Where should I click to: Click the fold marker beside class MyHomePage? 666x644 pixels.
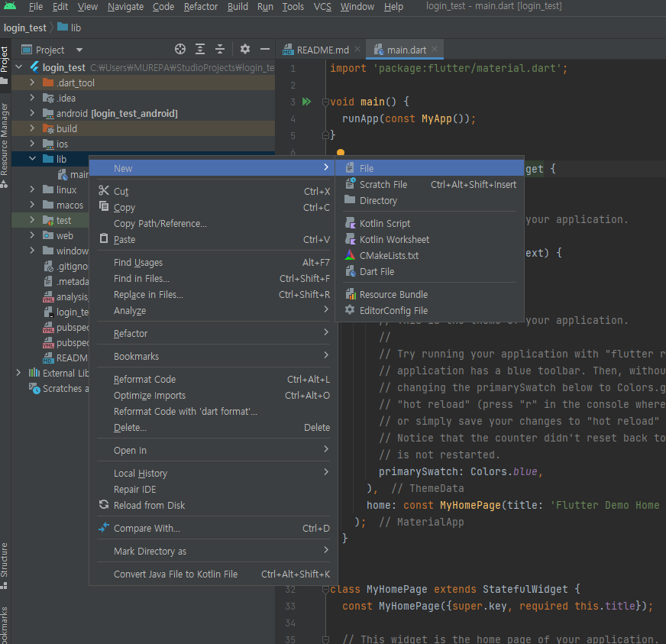coord(326,589)
